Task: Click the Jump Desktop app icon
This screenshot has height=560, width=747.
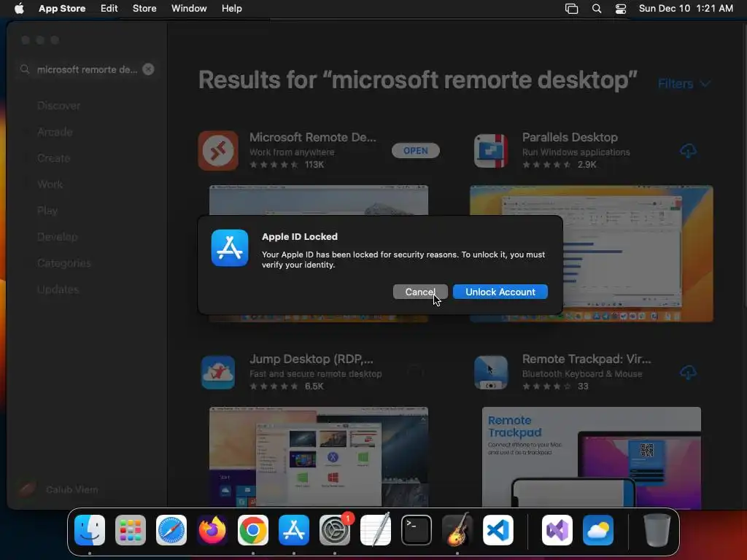Action: 218,373
